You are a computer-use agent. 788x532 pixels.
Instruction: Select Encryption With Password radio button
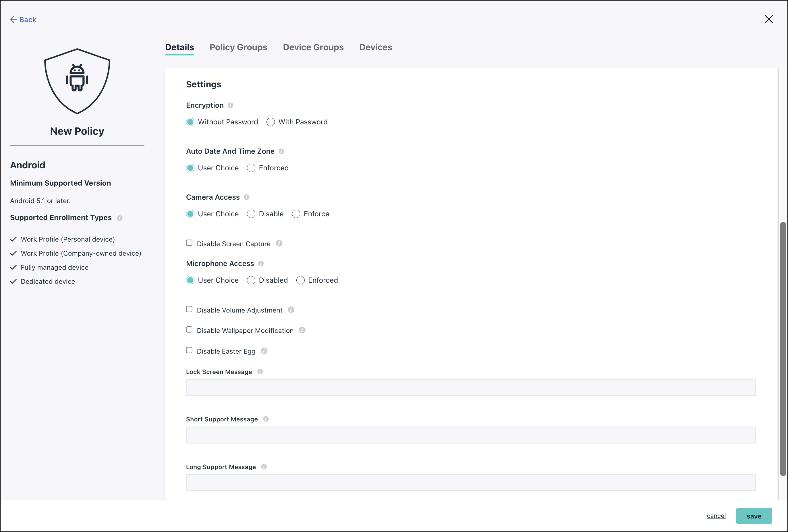[270, 122]
